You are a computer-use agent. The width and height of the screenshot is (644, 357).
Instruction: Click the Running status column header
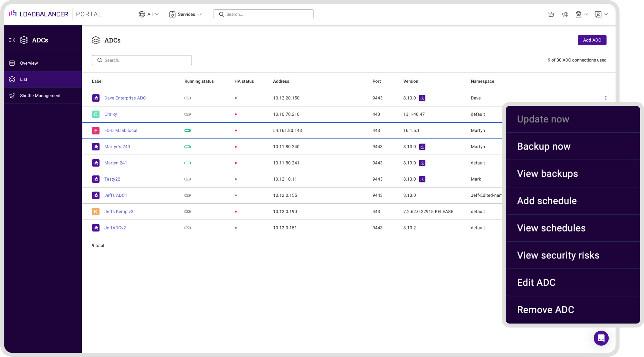(199, 81)
